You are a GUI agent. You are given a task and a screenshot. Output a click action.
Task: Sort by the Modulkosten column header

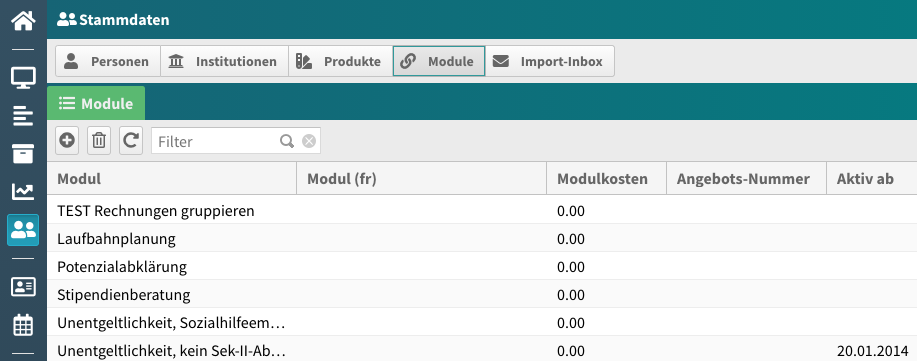pos(606,178)
